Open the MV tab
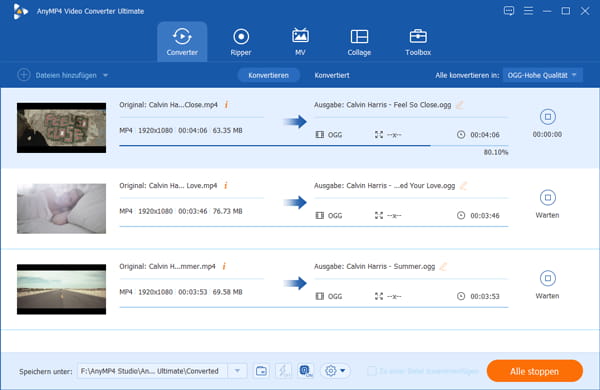Image resolution: width=600 pixels, height=390 pixels. coord(300,42)
